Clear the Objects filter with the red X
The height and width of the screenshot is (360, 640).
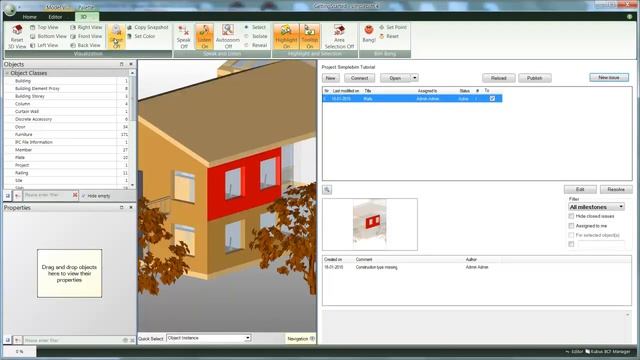click(75, 195)
